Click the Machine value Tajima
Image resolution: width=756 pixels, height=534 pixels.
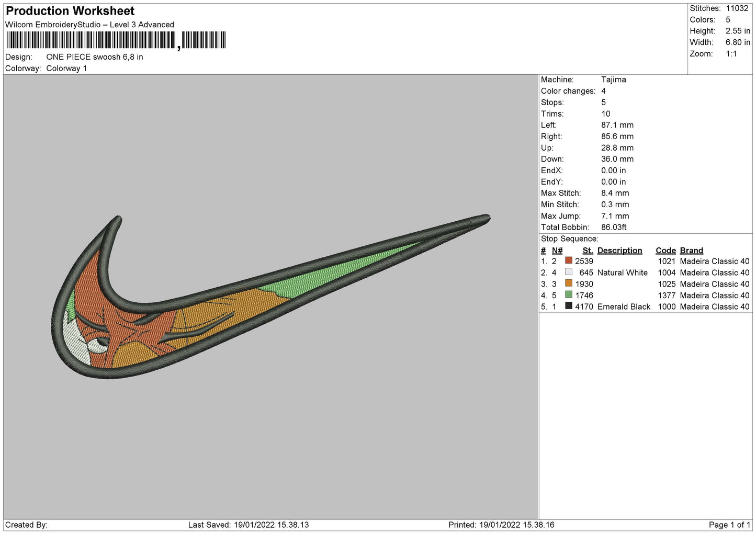[613, 79]
